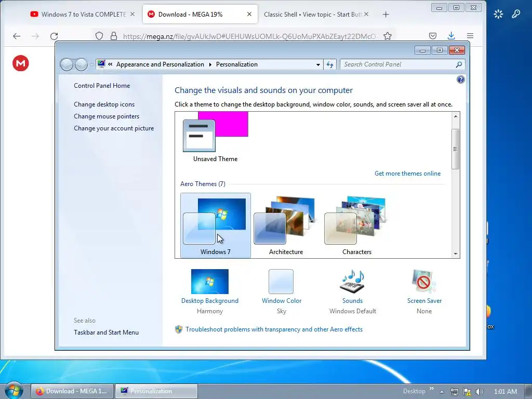
Task: Open Taskbar and Start Menu link
Action: pos(106,332)
